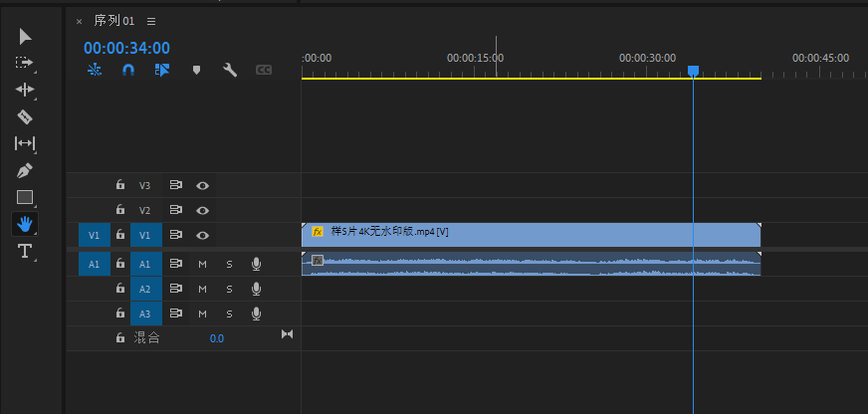
Task: Select the Type text tool
Action: 26,251
